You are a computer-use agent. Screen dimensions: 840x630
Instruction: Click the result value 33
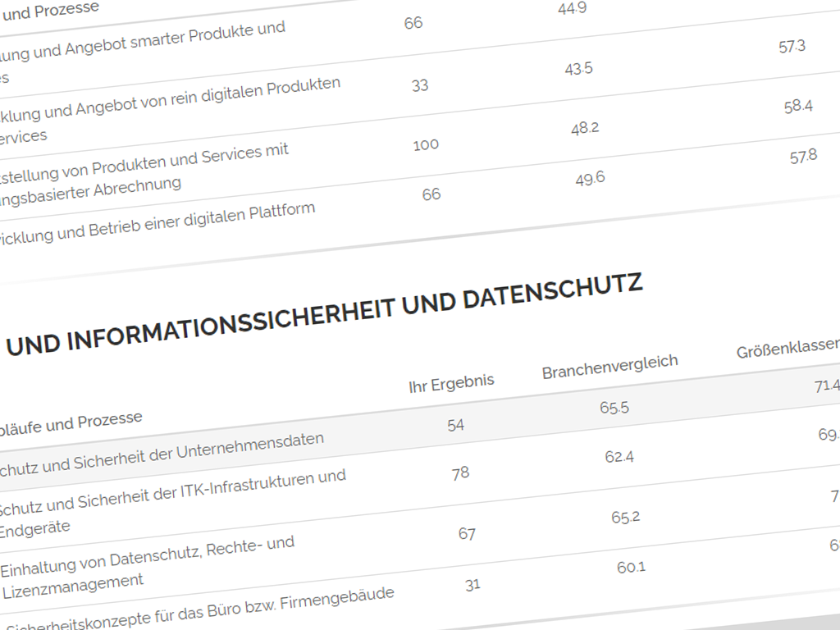point(420,85)
